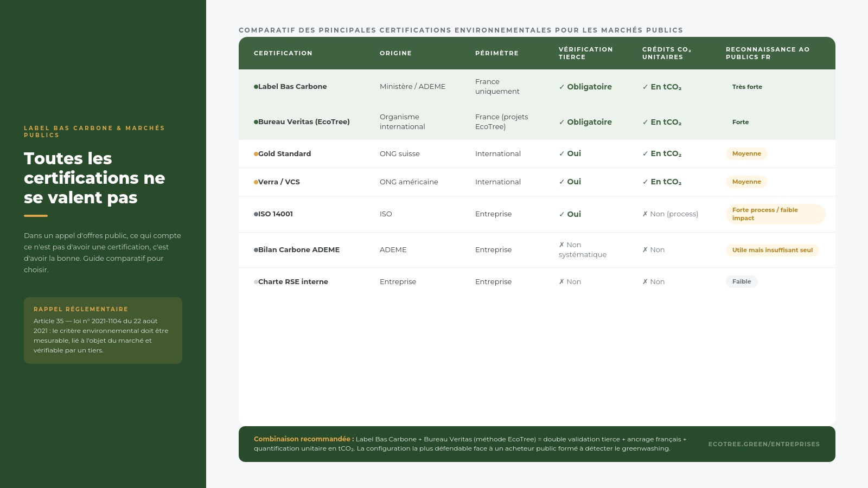Click Ministère / ADEME origin cell
The height and width of the screenshot is (488, 868).
[x=412, y=87]
